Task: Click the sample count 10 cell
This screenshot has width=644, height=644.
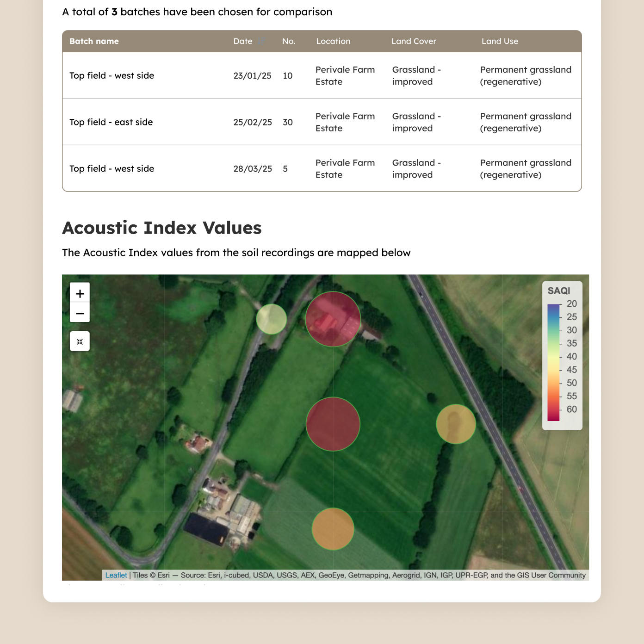Action: (x=288, y=75)
